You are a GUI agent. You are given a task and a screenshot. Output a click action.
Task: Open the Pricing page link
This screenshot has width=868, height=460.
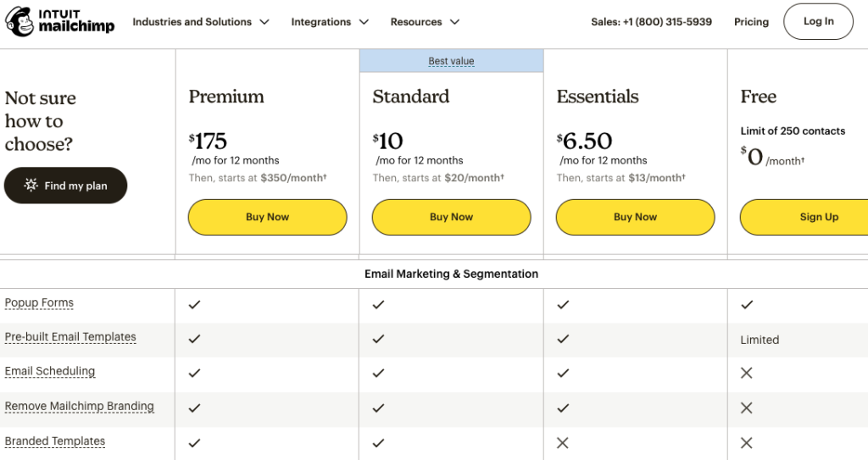pyautogui.click(x=751, y=21)
